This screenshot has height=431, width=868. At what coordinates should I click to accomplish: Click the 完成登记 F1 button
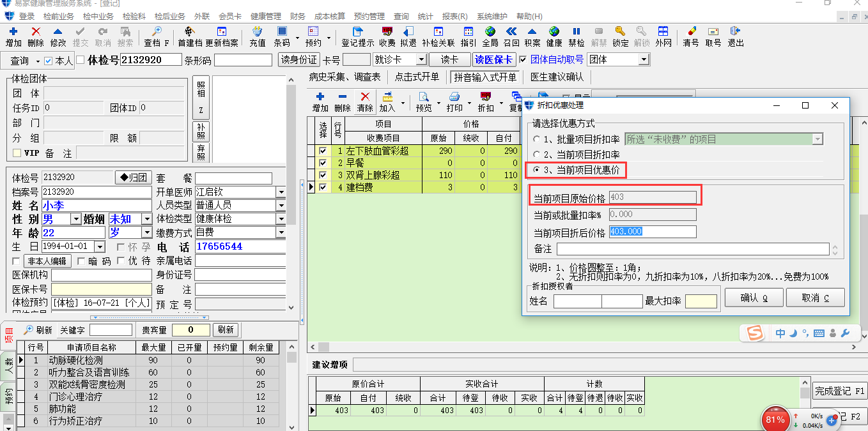(839, 391)
